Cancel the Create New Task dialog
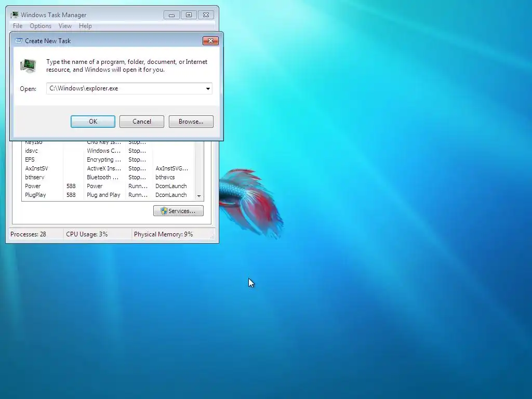The height and width of the screenshot is (399, 532). pyautogui.click(x=142, y=122)
